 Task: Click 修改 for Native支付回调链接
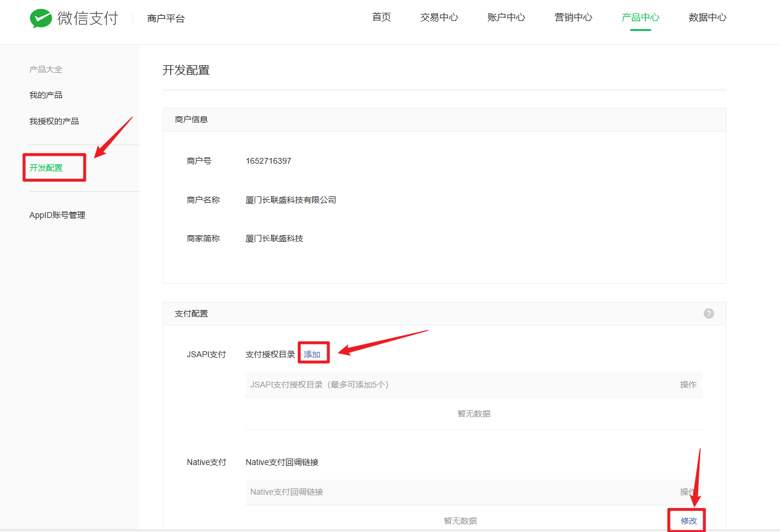point(688,521)
